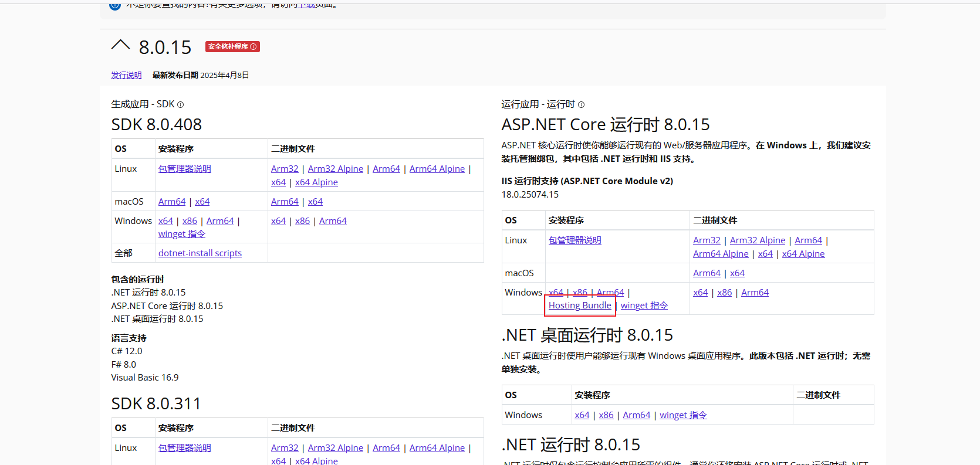Select the IIS module version 18.0.25074.15 text
Viewport: 980px width, 465px height.
pyautogui.click(x=530, y=195)
